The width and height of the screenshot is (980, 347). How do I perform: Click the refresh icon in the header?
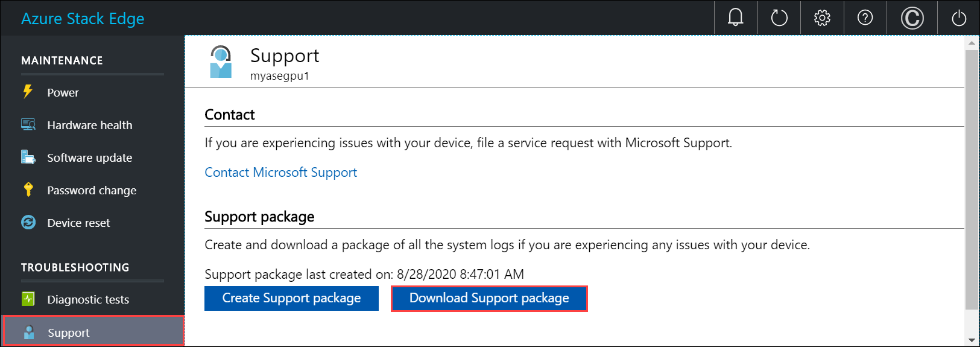(x=779, y=18)
